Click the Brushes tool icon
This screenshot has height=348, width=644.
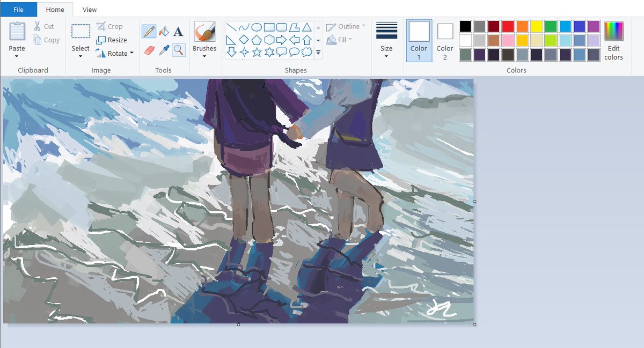click(x=204, y=32)
